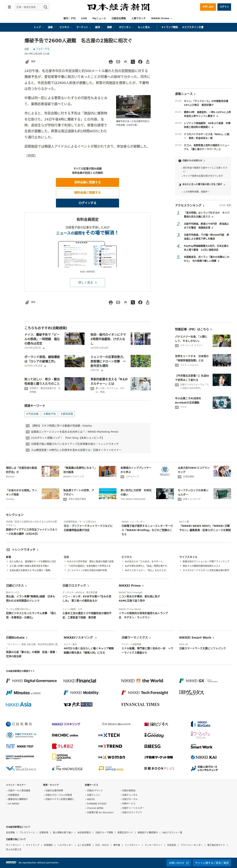Open テレ東BIZ logo link
Viewport: 237px width, 868px height.
tap(62, 746)
